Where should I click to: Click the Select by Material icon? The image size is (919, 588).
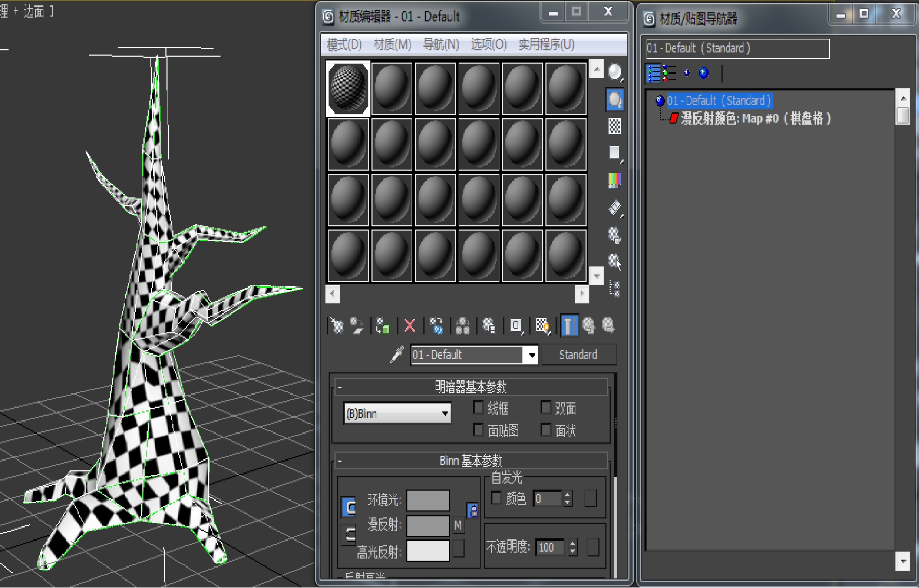(615, 262)
